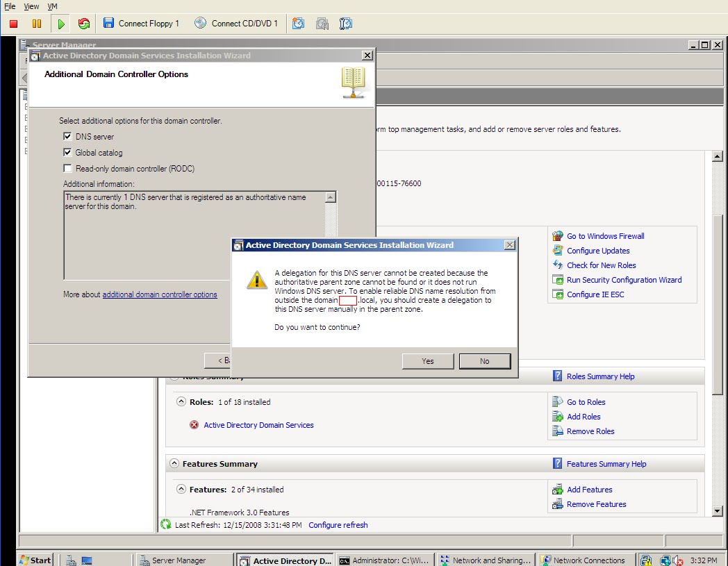Viewport: 728px width, 566px height.
Task: Toggle the DNS server checkbox
Action: [x=68, y=137]
